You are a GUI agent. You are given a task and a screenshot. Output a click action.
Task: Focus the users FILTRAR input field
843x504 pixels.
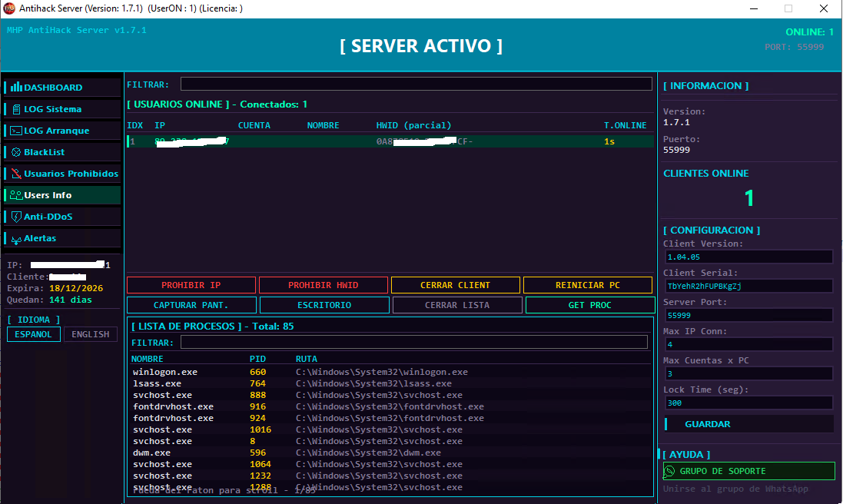[417, 84]
